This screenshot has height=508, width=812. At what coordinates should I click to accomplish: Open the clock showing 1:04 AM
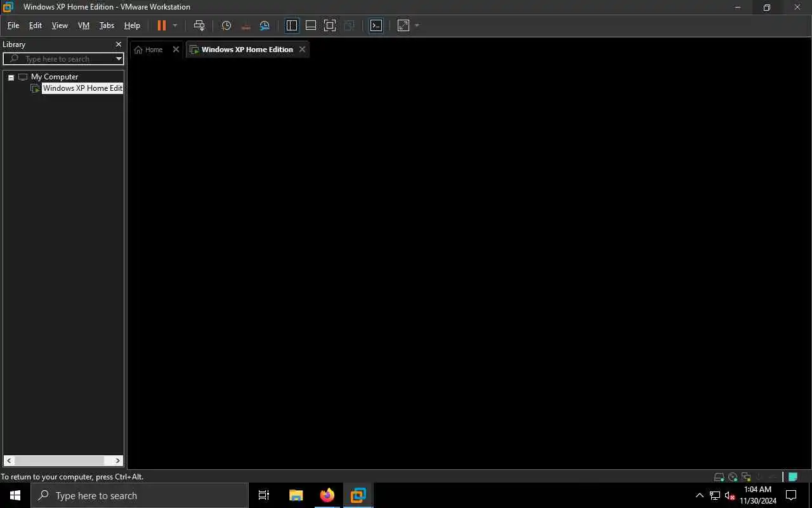point(758,495)
